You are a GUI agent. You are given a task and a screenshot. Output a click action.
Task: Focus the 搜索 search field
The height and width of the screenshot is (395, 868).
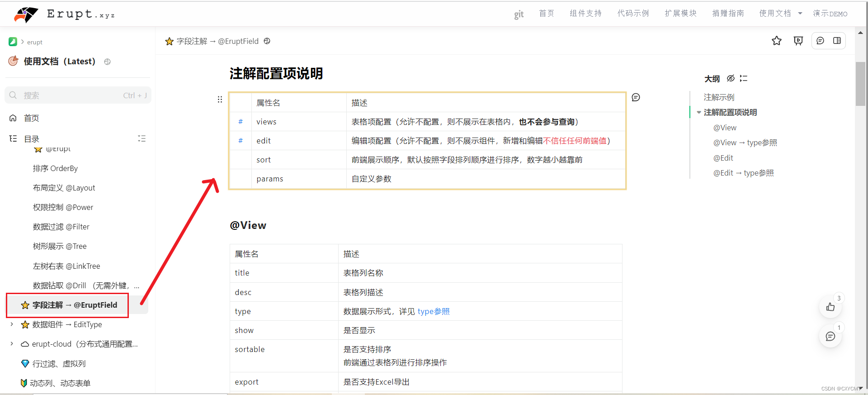pos(78,95)
